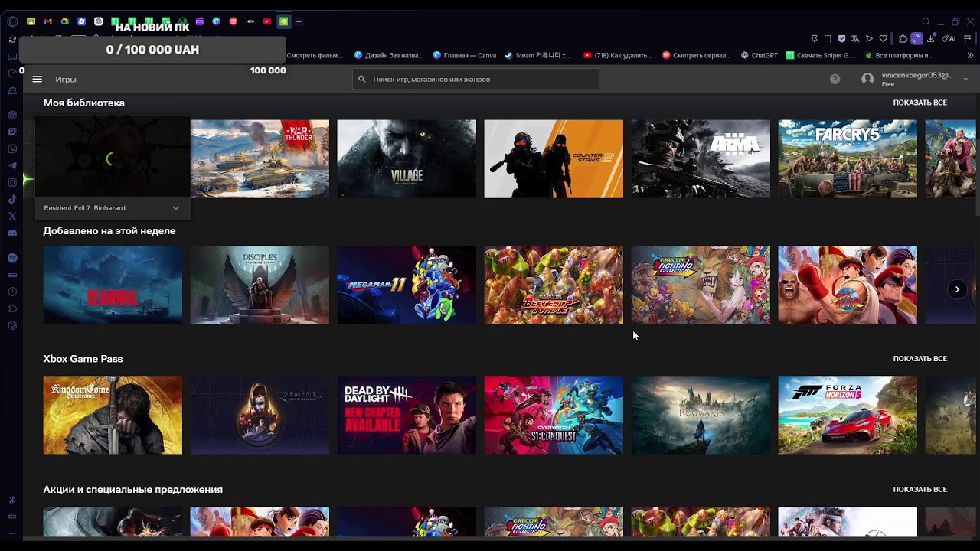Expand the Resident Evil 7: Biohazard dropdown chevron

175,208
